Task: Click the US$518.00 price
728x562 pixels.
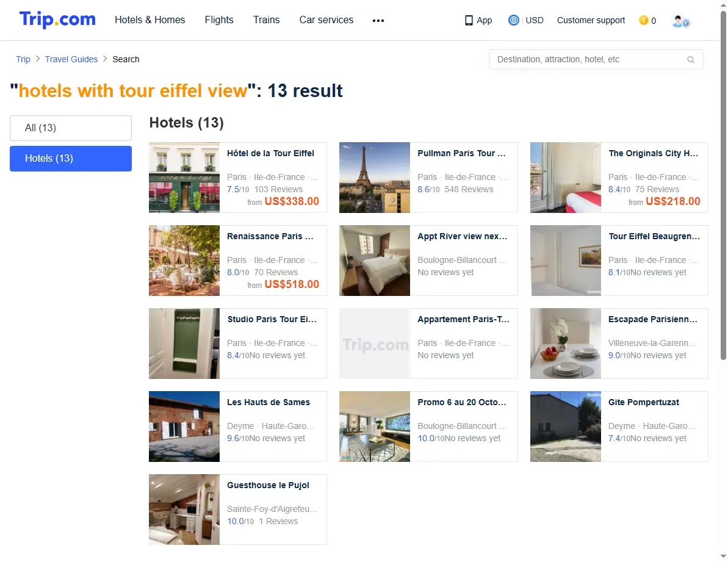Action: (x=292, y=285)
